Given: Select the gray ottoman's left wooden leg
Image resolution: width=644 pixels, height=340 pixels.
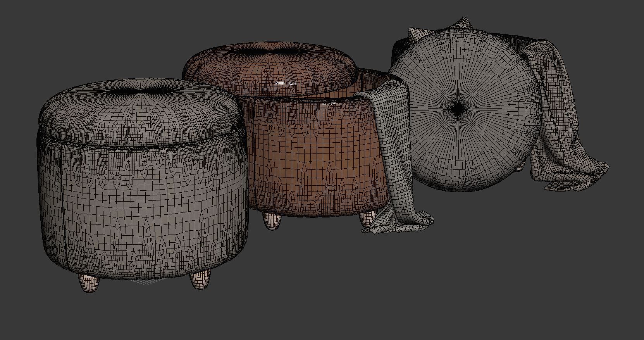Looking at the screenshot, I should pos(89,283).
